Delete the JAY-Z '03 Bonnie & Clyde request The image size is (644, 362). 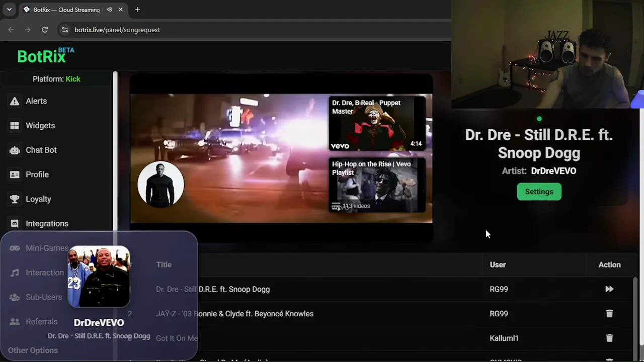[609, 314]
